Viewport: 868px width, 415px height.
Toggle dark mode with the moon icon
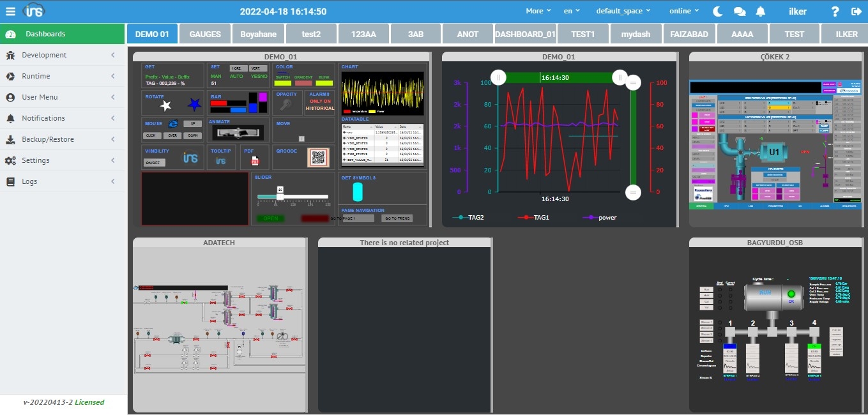tap(718, 11)
